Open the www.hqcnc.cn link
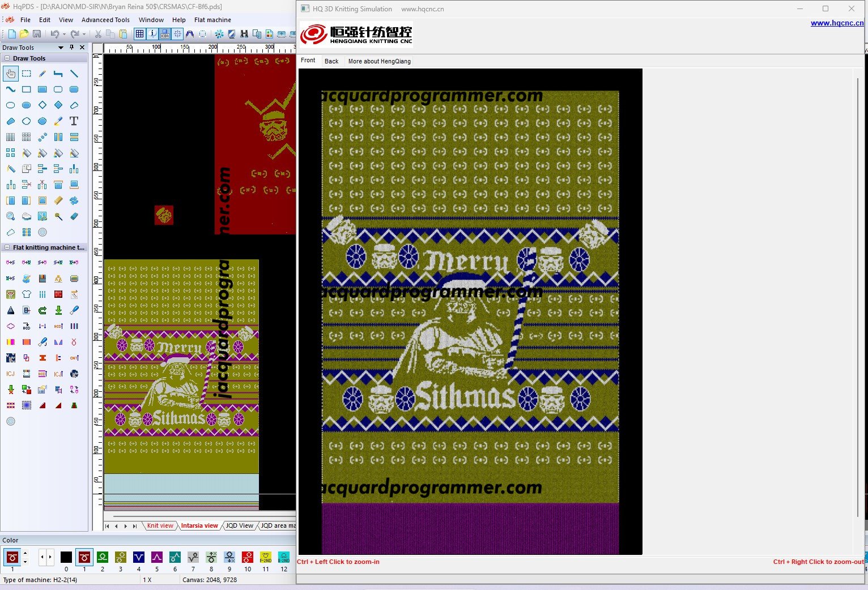Viewport: 868px width, 590px height. pyautogui.click(x=837, y=23)
